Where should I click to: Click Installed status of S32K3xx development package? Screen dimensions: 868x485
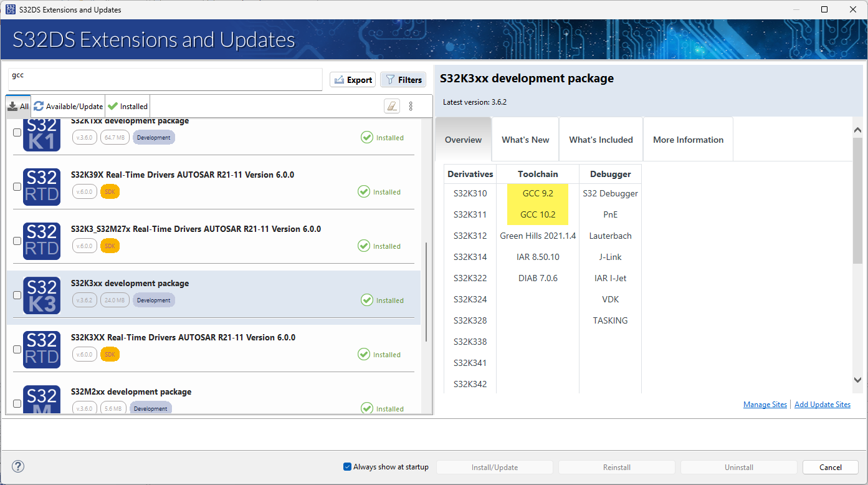pyautogui.click(x=382, y=300)
